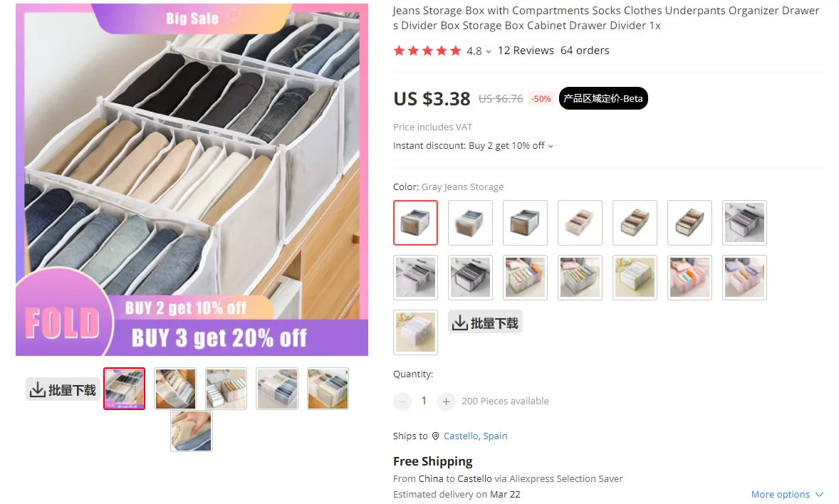Select the single swatch in the third row

tap(416, 332)
